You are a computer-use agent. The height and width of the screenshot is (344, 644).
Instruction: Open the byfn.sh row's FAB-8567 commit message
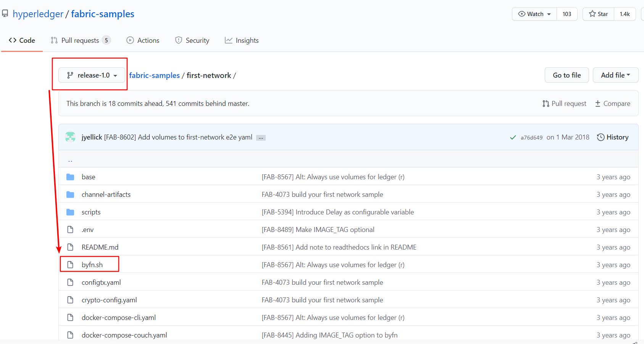[333, 265]
